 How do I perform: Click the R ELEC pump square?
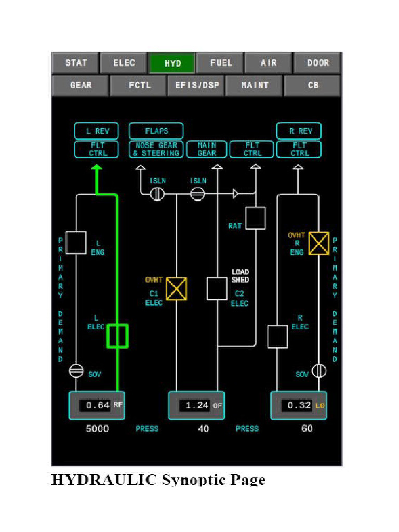coord(277,337)
